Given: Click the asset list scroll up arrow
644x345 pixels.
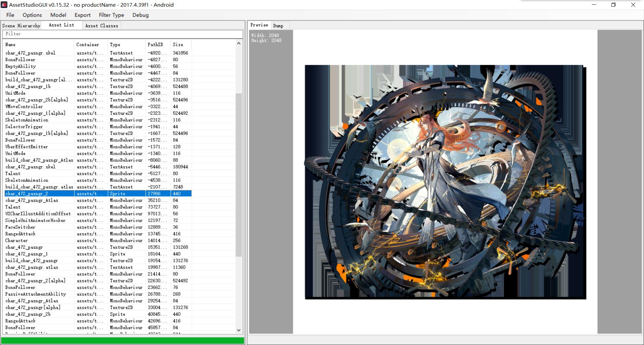Looking at the screenshot, I should pyautogui.click(x=239, y=43).
